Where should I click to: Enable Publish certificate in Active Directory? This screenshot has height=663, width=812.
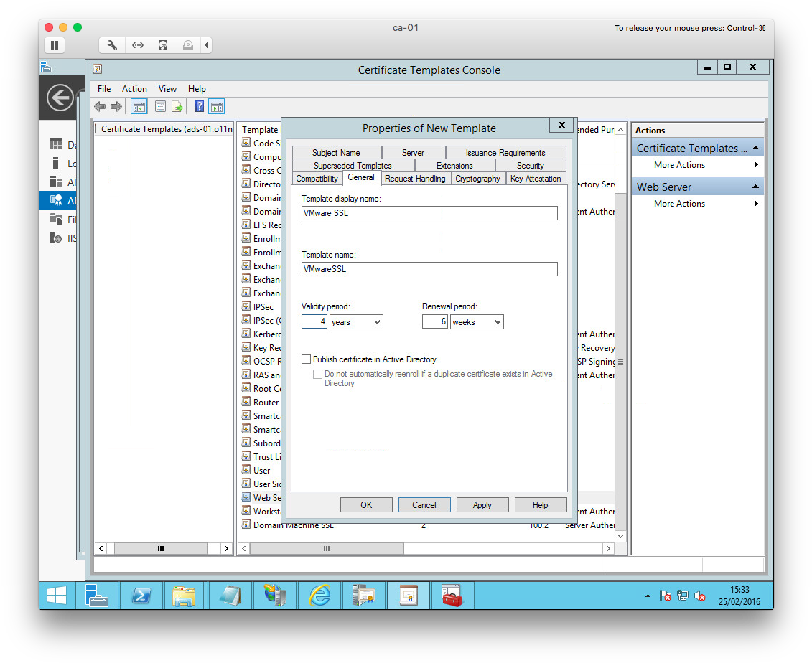pyautogui.click(x=307, y=359)
